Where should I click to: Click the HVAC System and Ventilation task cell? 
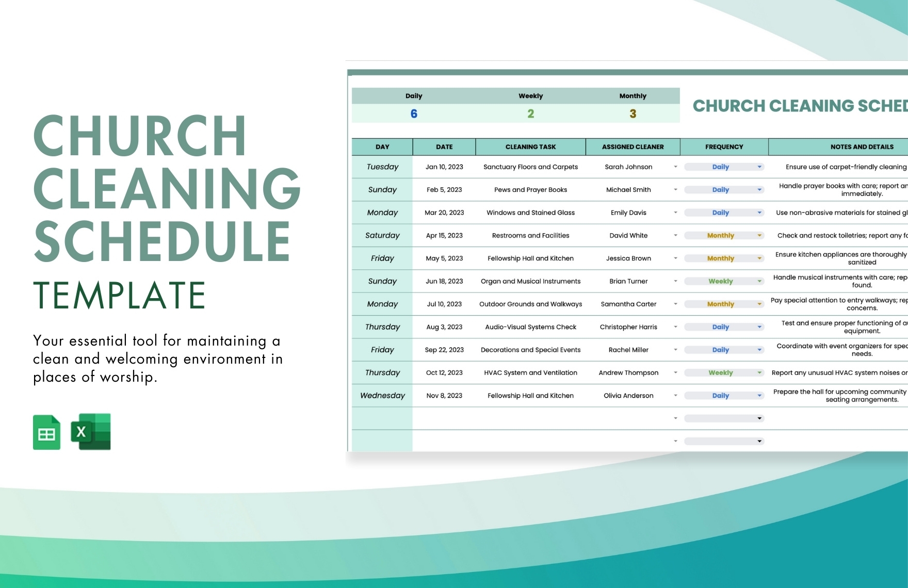click(x=530, y=373)
